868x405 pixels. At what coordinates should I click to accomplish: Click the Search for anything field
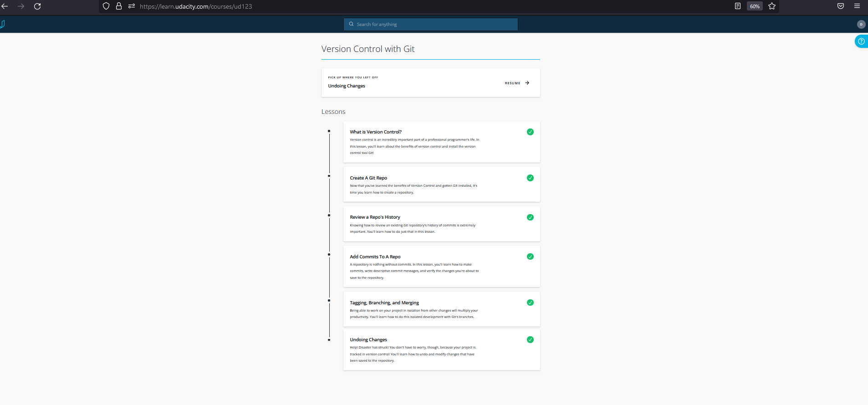coord(431,25)
